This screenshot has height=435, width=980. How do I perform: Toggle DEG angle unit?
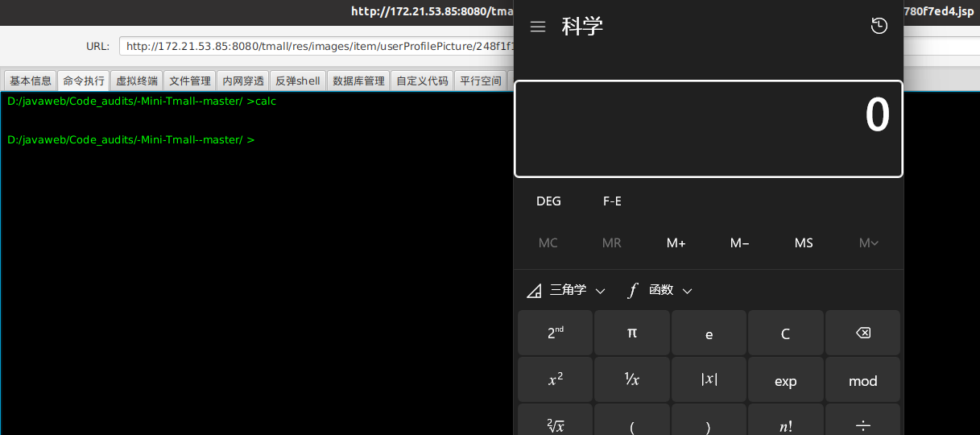(x=548, y=201)
